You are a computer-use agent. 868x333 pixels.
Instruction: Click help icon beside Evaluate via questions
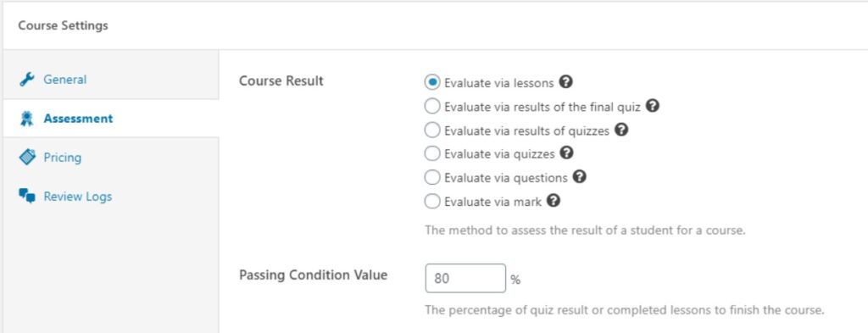579,177
